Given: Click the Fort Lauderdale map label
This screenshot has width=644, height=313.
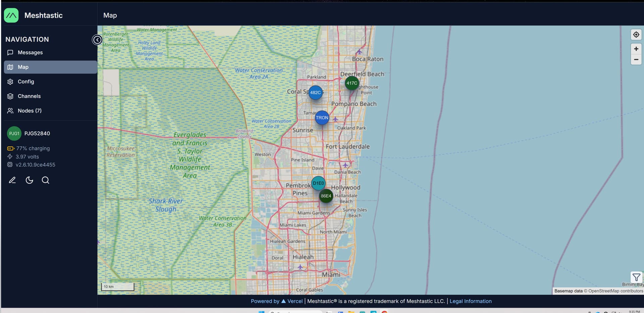Looking at the screenshot, I should (x=348, y=146).
